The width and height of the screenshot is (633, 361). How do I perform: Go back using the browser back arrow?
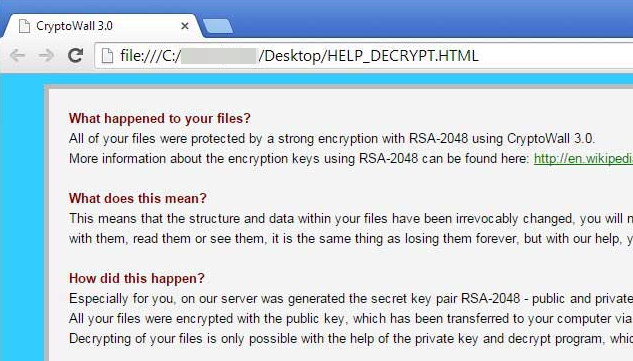[17, 55]
